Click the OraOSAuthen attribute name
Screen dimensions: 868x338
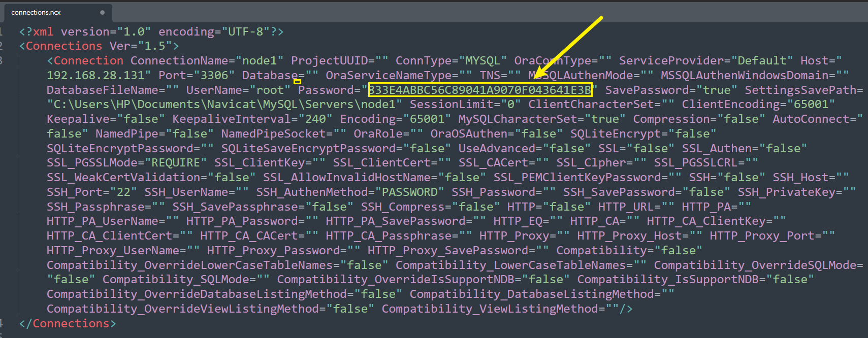click(x=469, y=133)
